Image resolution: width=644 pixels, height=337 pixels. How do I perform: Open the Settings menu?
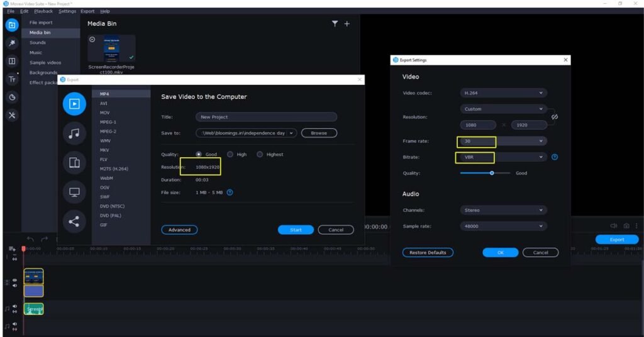[x=67, y=11]
